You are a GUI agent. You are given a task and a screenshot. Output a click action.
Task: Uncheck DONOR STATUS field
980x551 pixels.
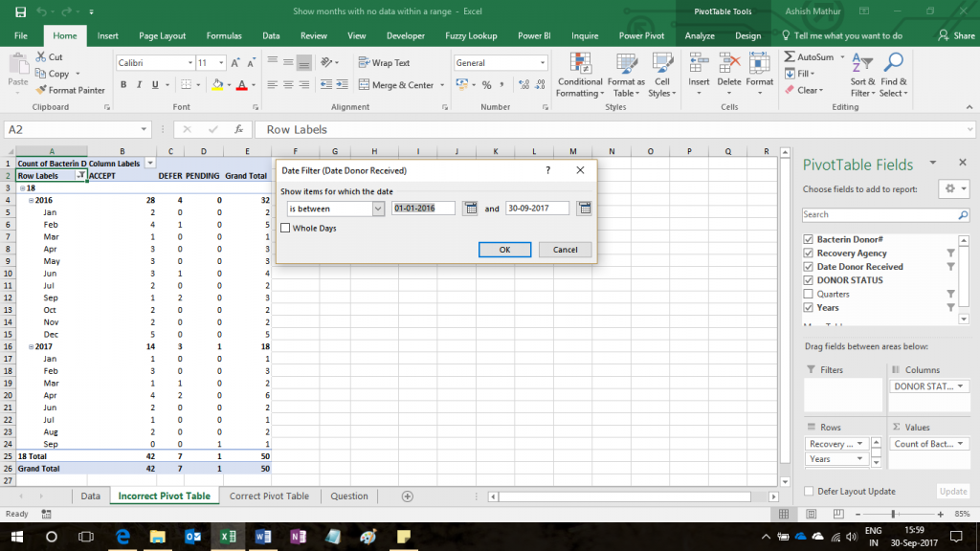(808, 280)
